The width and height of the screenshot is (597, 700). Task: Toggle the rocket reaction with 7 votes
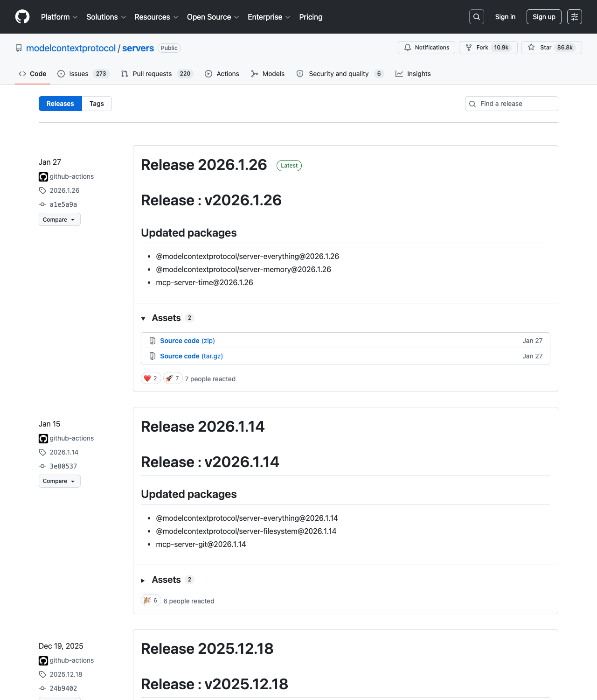[x=173, y=378]
